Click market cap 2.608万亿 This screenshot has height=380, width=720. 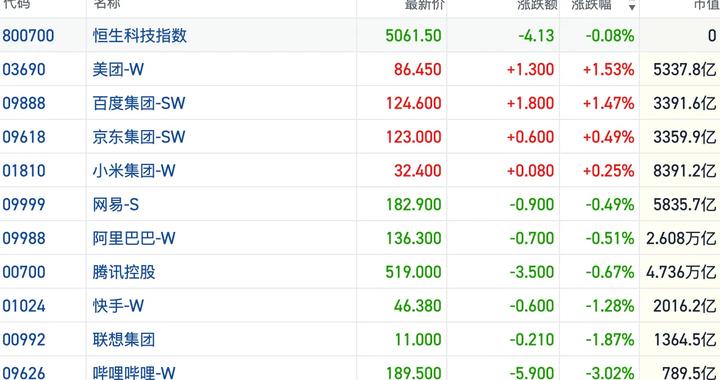[x=681, y=238]
